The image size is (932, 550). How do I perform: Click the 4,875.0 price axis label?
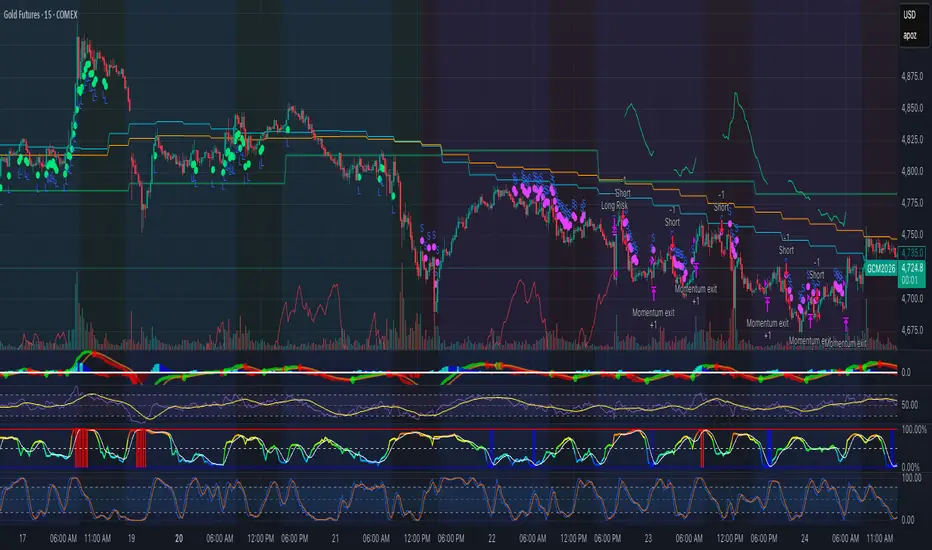pos(912,77)
